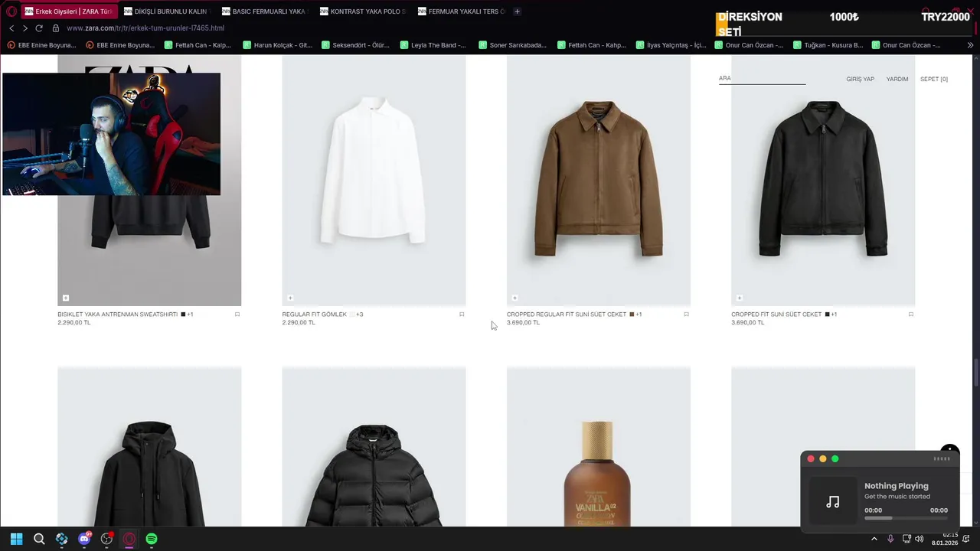Click the site lock icon in address bar
The width and height of the screenshot is (980, 551).
point(55,28)
